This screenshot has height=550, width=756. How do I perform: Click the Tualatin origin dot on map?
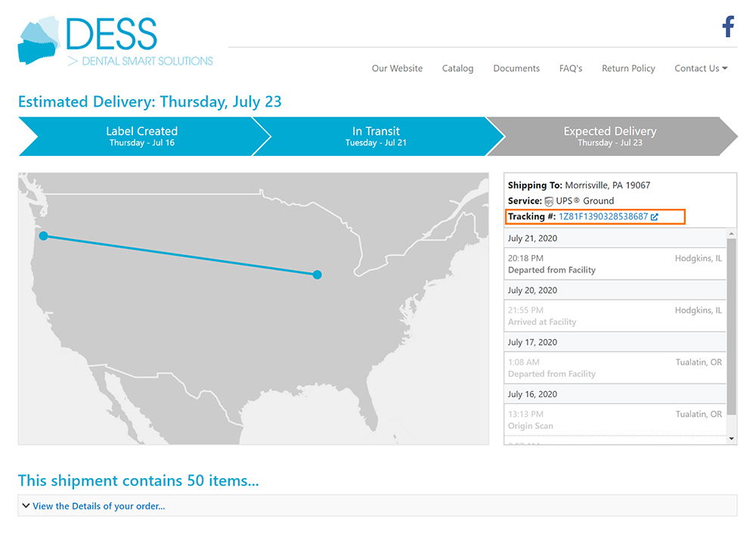(x=44, y=236)
